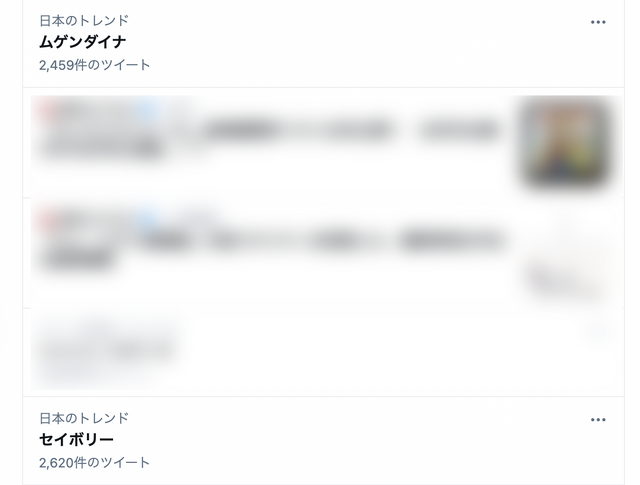
Task: Click 日本のトレンド label above ムゲンダイナ
Action: (84, 20)
